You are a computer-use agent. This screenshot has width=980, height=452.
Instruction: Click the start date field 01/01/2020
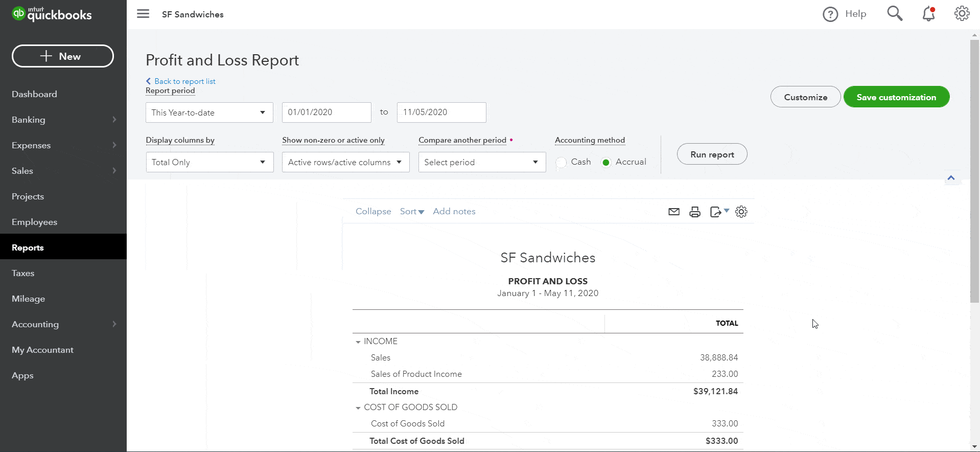(326, 112)
